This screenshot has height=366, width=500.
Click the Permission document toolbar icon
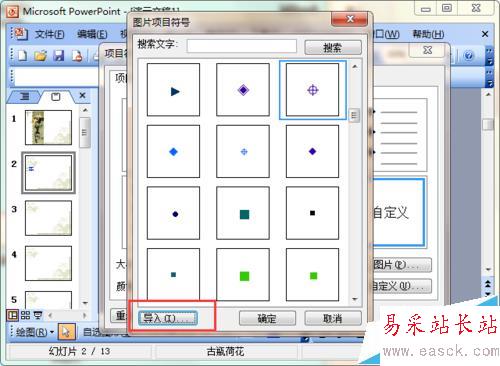(x=77, y=55)
